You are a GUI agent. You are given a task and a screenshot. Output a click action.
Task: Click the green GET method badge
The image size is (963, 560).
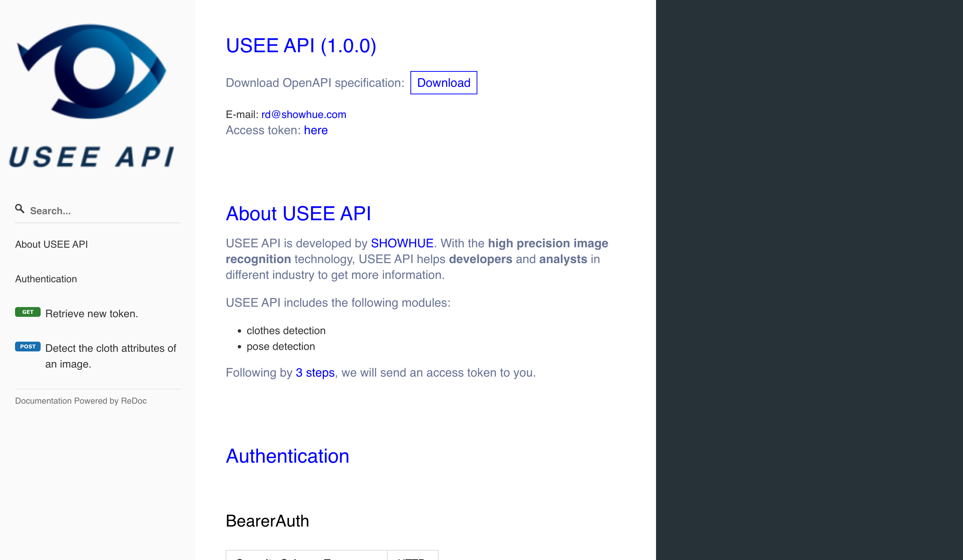click(x=27, y=312)
